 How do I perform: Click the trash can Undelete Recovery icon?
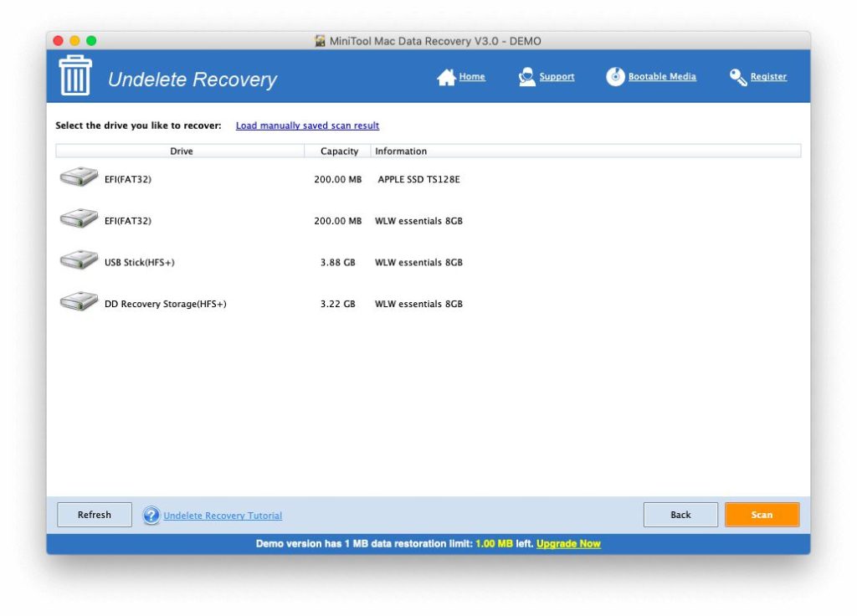click(74, 75)
